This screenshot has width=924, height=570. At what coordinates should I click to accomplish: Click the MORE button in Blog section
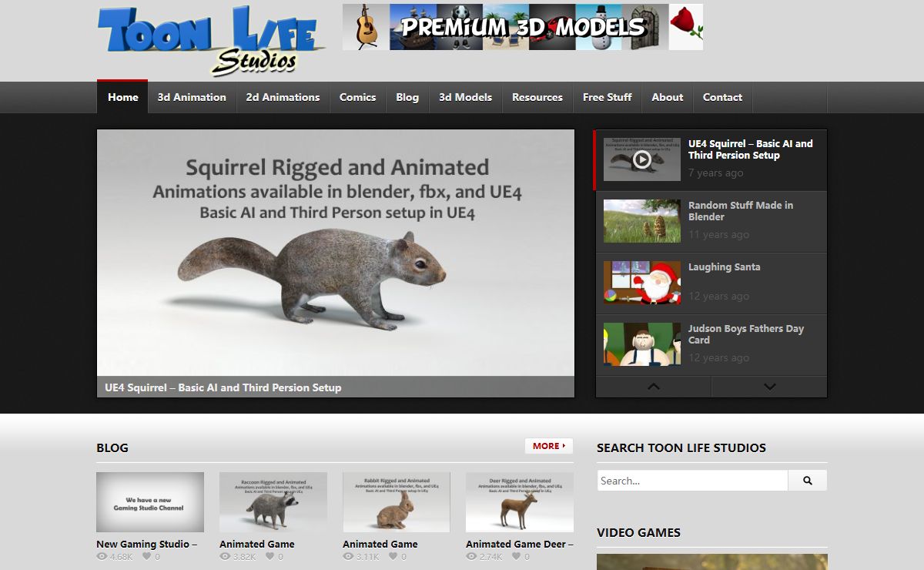(x=549, y=446)
